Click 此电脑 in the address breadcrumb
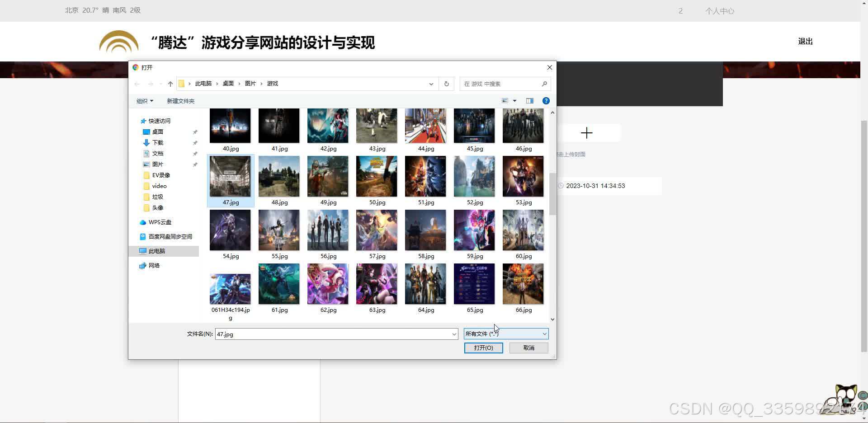868x423 pixels. coord(203,84)
